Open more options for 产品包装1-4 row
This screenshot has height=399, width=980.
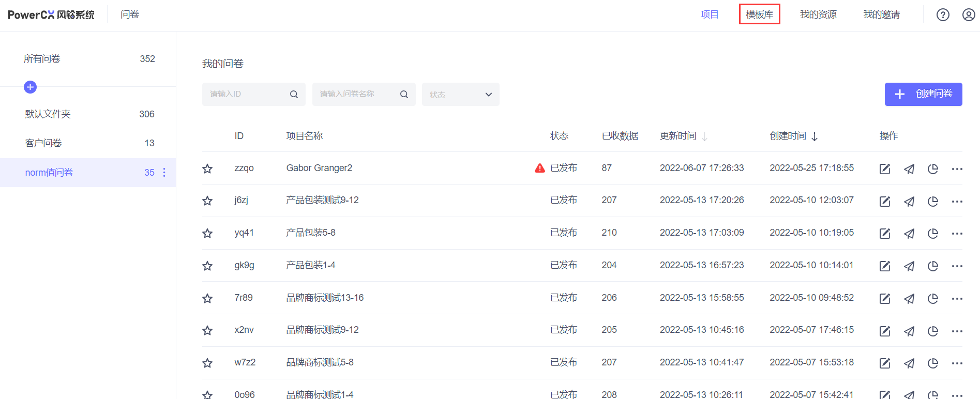(x=957, y=266)
